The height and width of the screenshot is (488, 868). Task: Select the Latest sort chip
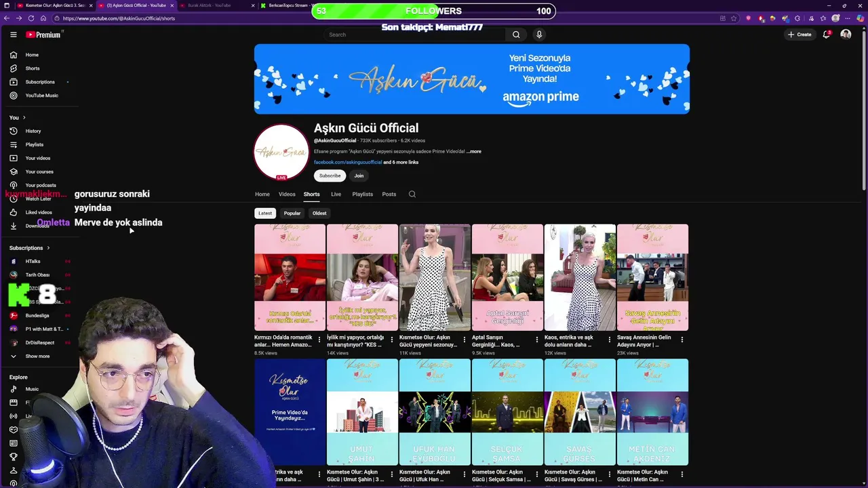pyautogui.click(x=265, y=213)
